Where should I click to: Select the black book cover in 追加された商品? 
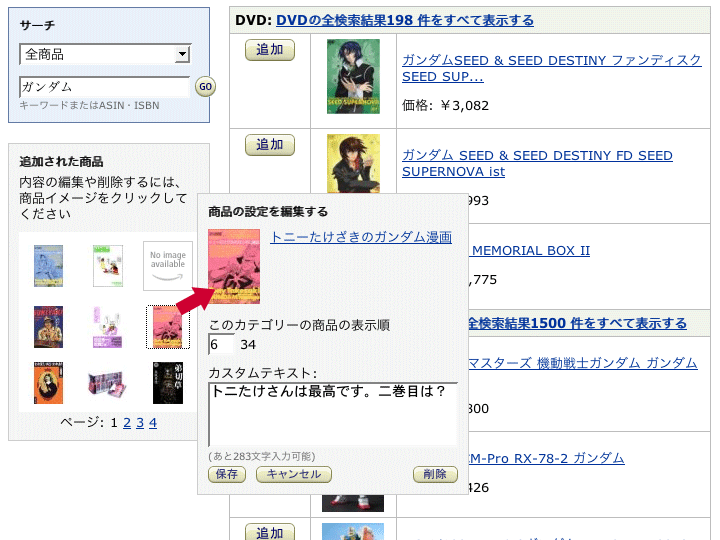coord(168,383)
